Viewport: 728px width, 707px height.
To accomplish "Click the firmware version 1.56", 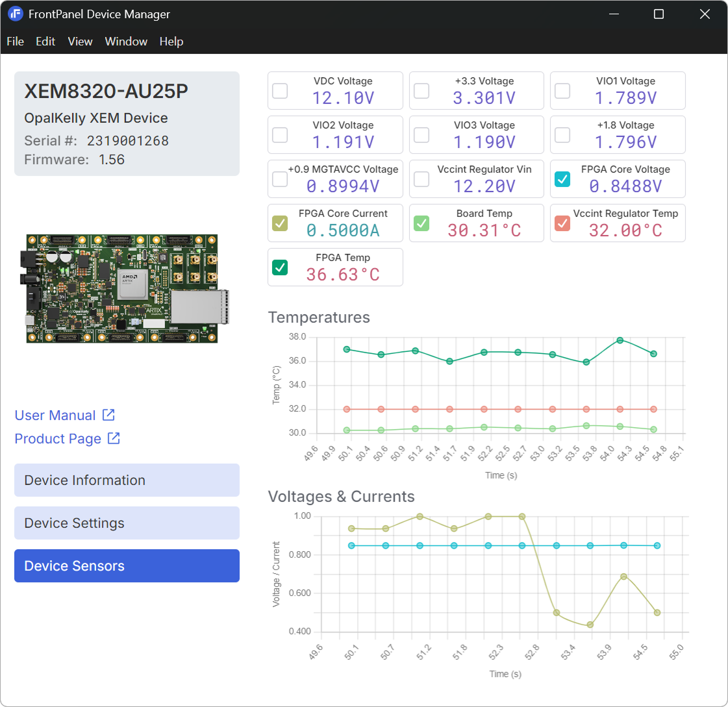I will [112, 160].
